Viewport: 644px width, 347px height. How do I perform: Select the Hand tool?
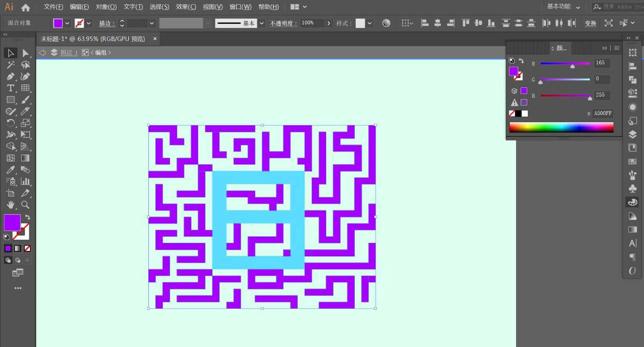tap(10, 205)
